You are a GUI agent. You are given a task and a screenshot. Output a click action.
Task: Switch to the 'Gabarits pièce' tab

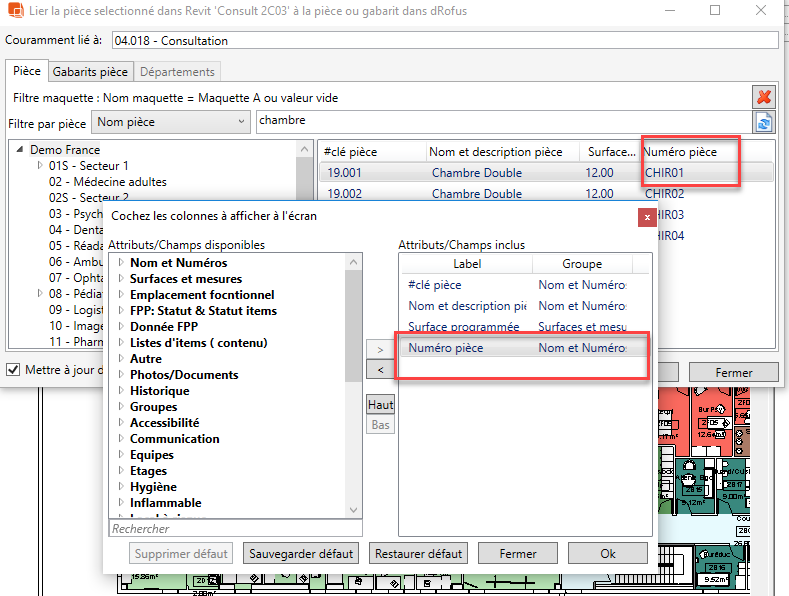90,72
